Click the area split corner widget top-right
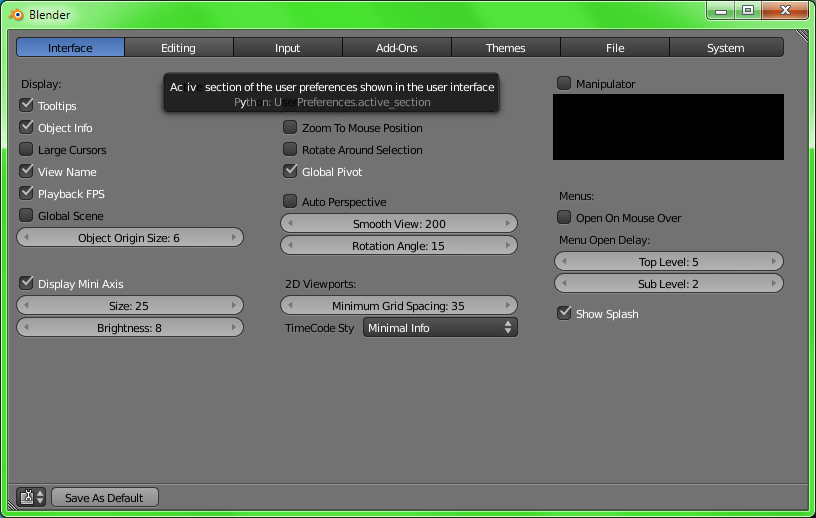Screen dimensions: 816x518 pyautogui.click(x=802, y=35)
